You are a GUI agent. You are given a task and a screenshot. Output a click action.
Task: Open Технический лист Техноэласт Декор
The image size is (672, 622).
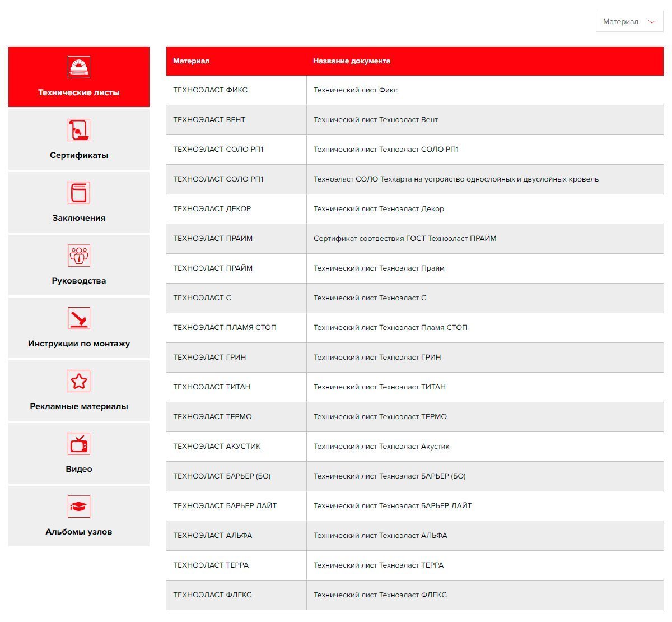[x=379, y=209]
